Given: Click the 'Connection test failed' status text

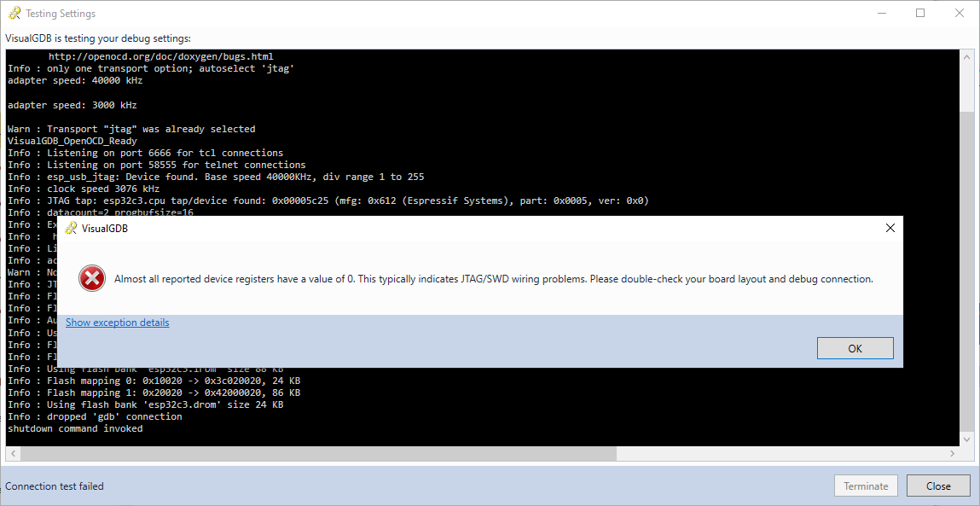Looking at the screenshot, I should (x=54, y=486).
